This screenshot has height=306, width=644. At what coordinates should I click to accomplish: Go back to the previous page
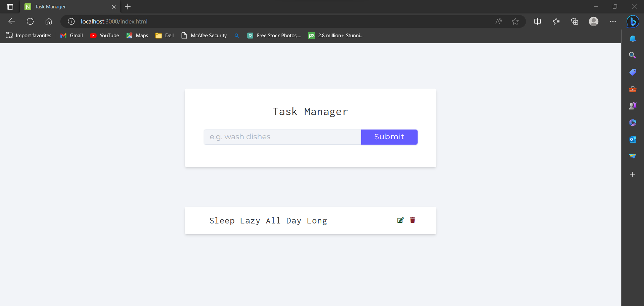12,21
